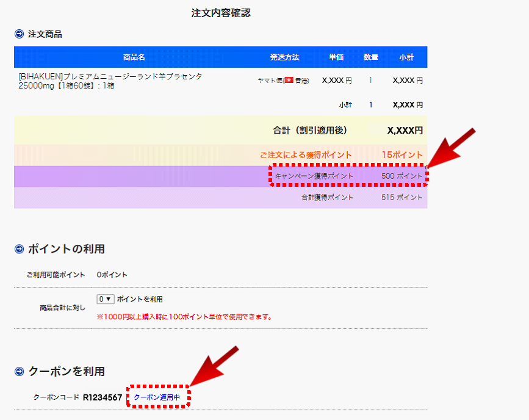Click the arrow icon next to クーポンを利用
The image size is (529, 420).
(x=19, y=371)
